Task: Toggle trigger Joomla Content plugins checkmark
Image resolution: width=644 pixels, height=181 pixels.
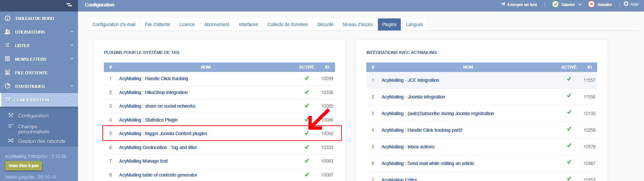Action: (x=307, y=133)
